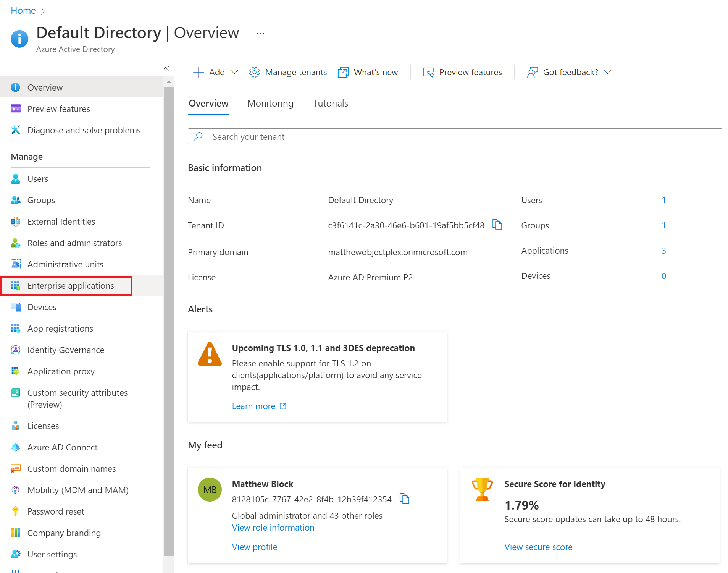Click the Devices count of 0
Viewport: 728px width, 573px height.
[664, 276]
